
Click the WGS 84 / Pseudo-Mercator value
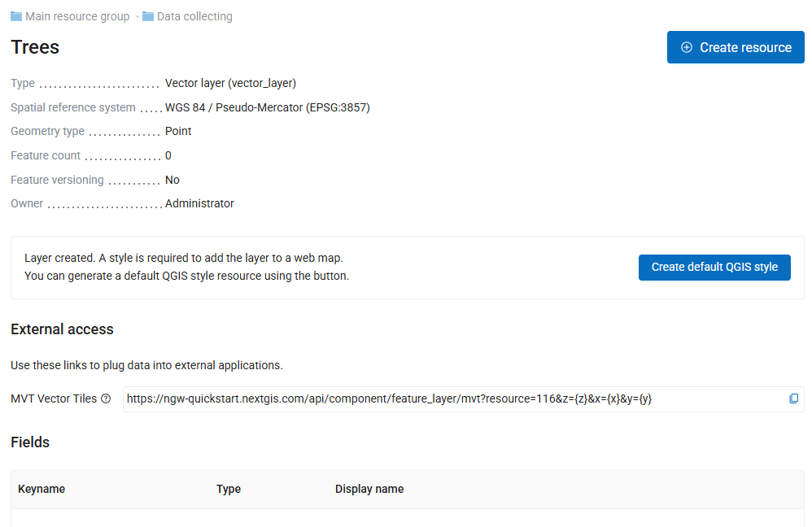point(267,107)
